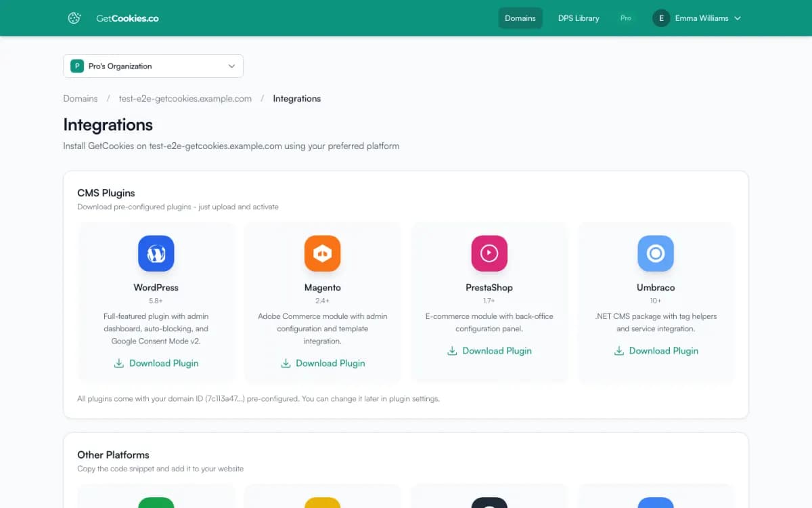
Task: Click the WordPress plugin icon
Action: [x=156, y=253]
